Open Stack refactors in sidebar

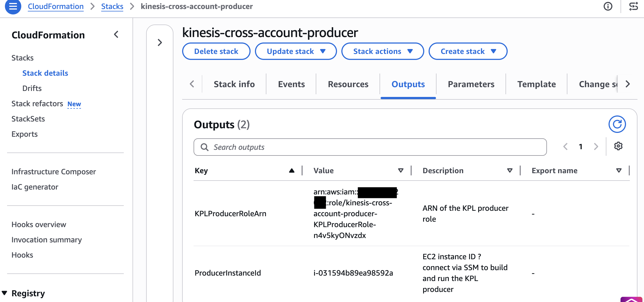coord(37,103)
